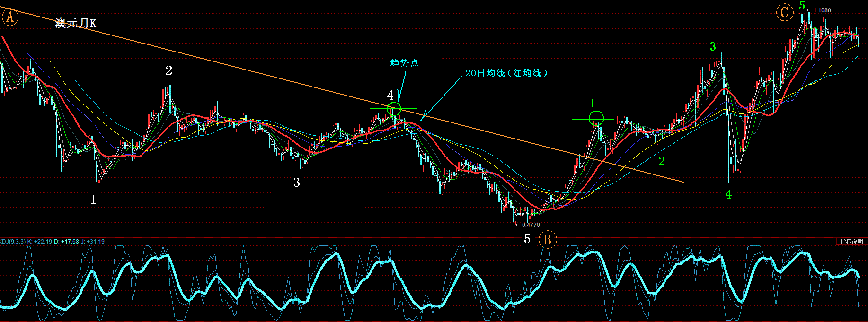Viewport: 868px width, 322px height.
Task: Select the K: +22.19 value
Action: click(40, 242)
